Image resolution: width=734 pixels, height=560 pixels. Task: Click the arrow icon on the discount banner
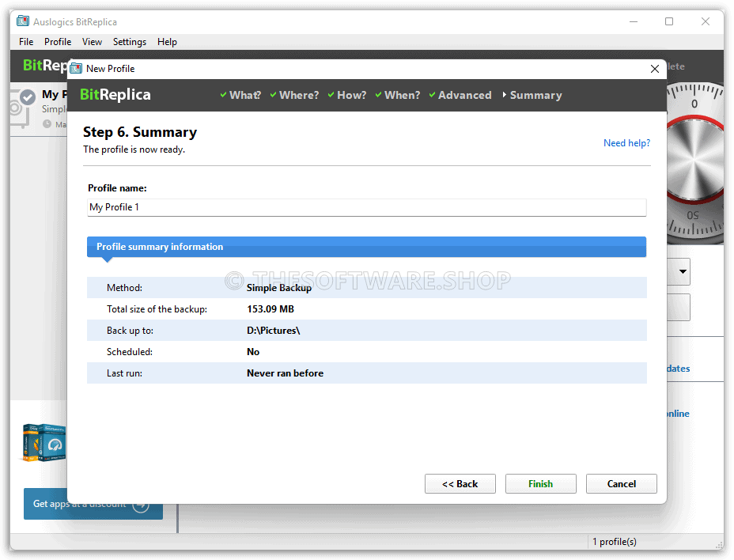click(141, 505)
